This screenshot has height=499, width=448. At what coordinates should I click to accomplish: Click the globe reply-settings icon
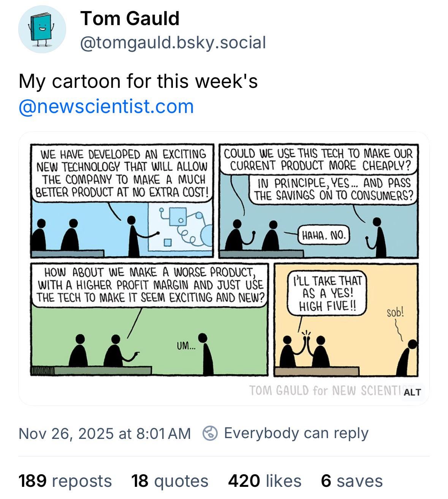210,433
